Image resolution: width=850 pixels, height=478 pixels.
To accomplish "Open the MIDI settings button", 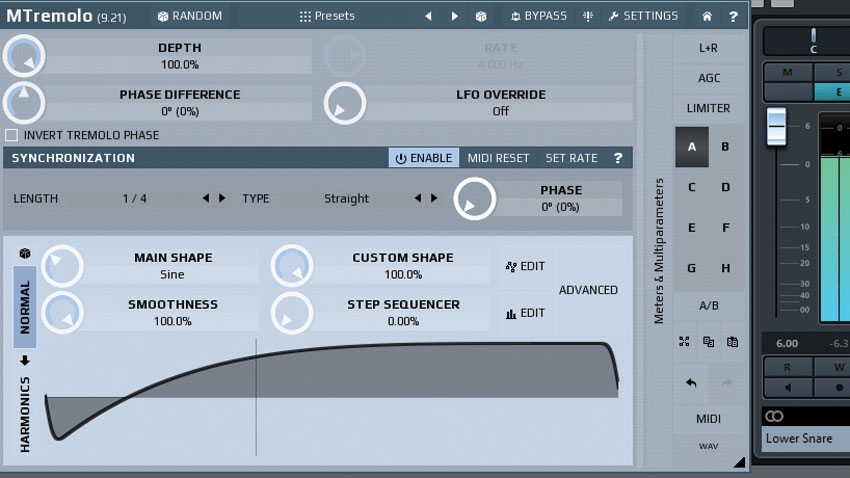I will pyautogui.click(x=708, y=418).
